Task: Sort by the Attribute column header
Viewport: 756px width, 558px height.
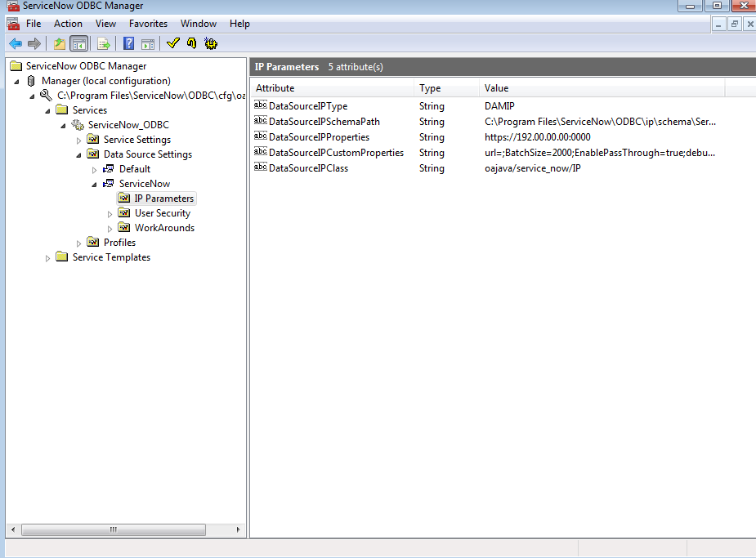Action: point(332,88)
